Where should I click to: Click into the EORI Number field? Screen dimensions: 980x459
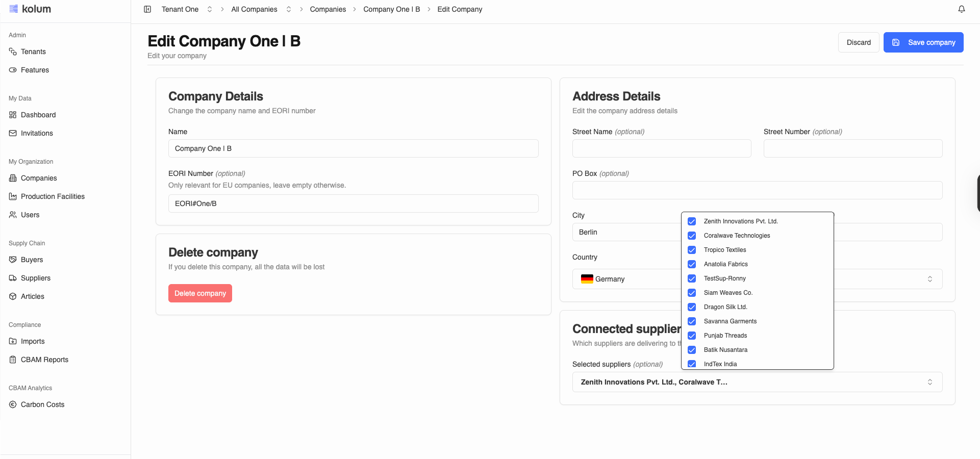coord(353,203)
